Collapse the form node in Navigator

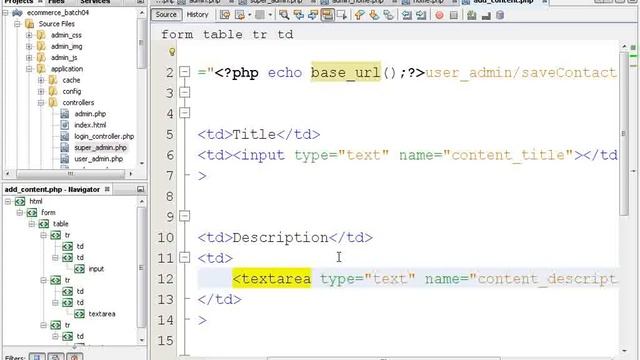(x=20, y=213)
